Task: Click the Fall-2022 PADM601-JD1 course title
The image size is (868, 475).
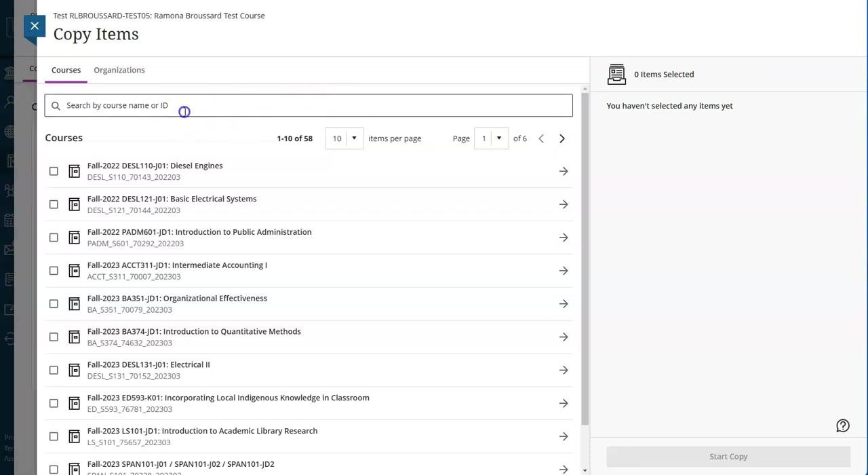Action: tap(199, 232)
